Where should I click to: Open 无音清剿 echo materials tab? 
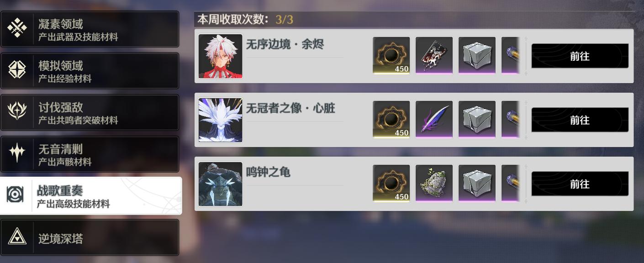[90, 154]
